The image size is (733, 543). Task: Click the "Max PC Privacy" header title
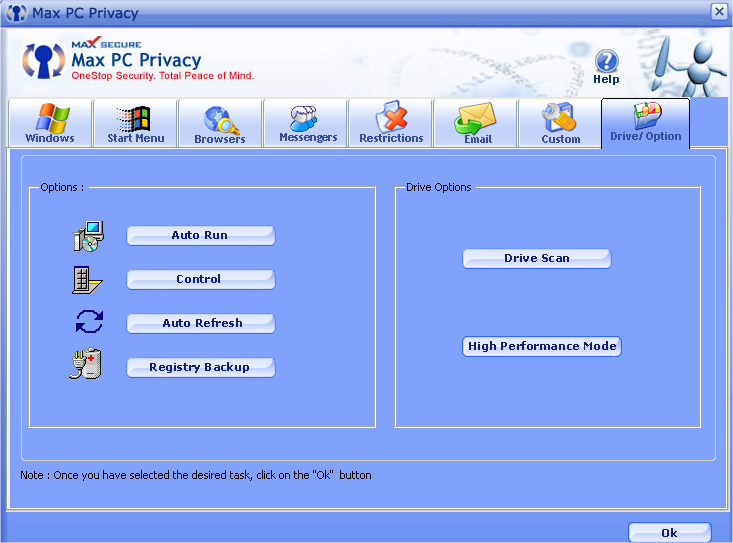point(136,60)
